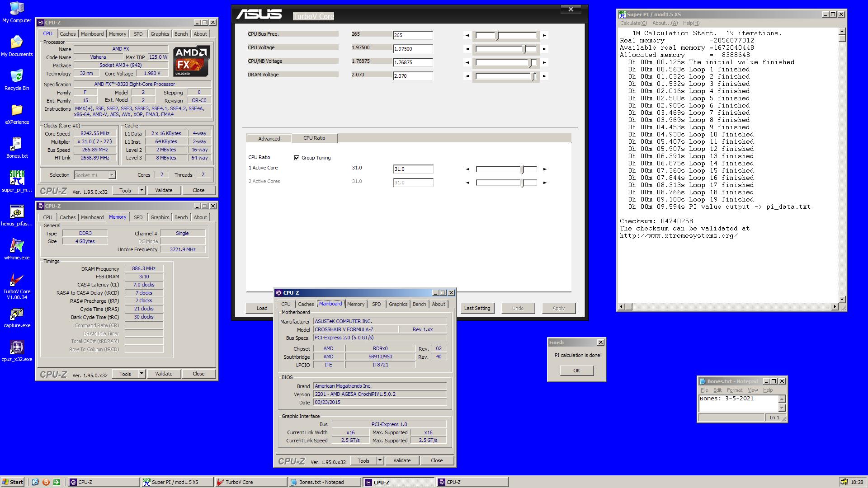Click increase arrow for DRAM Voltage

[x=544, y=76]
